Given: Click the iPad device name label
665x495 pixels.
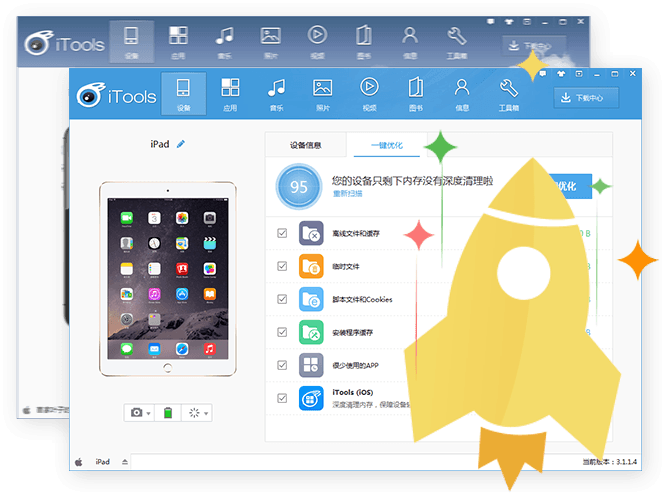Looking at the screenshot, I should coord(160,144).
